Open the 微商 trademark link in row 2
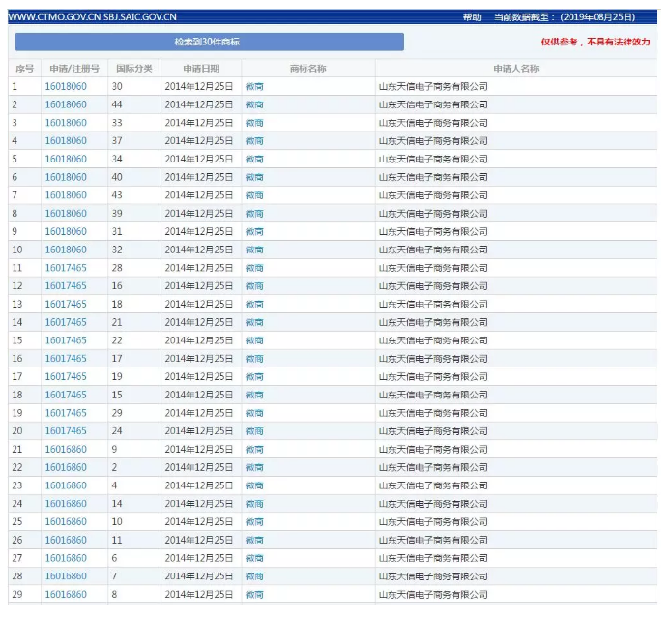The height and width of the screenshot is (617, 672). pos(254,105)
